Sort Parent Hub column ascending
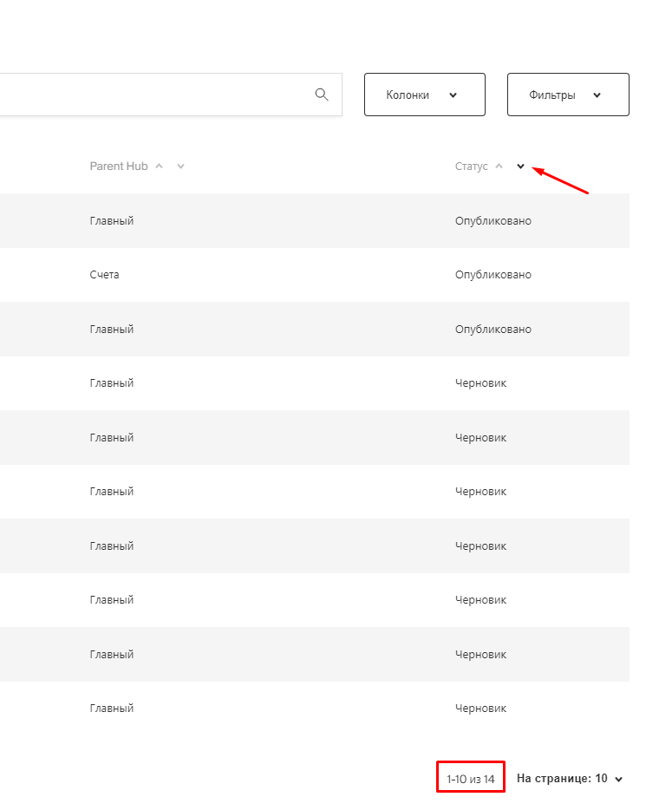 pos(160,165)
